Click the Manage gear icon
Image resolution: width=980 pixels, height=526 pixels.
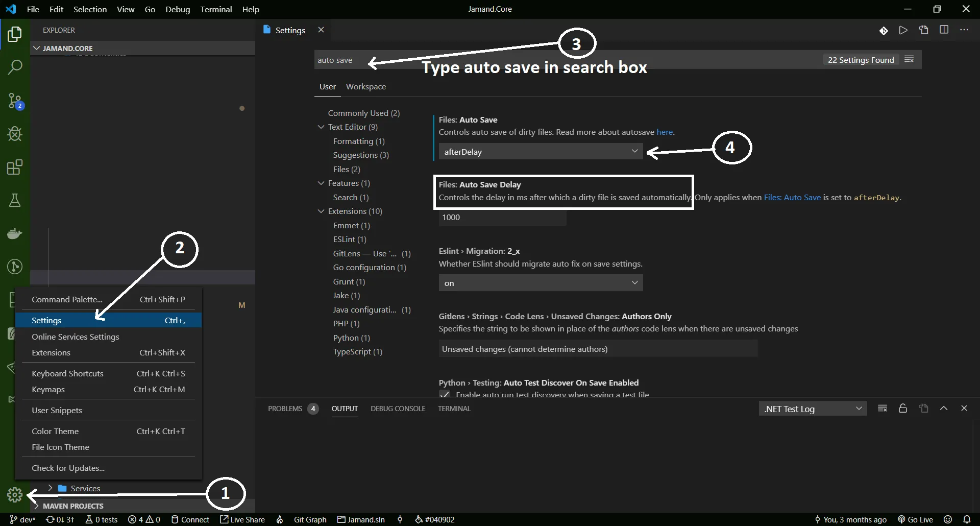click(15, 494)
